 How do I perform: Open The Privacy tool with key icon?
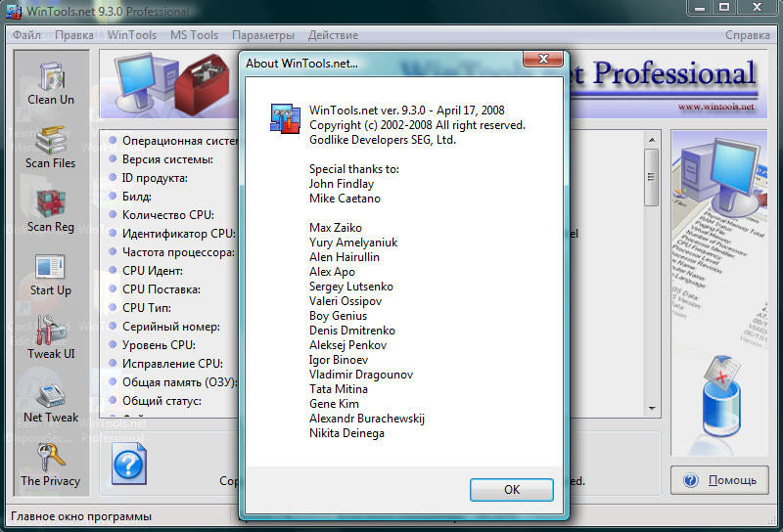(51, 457)
